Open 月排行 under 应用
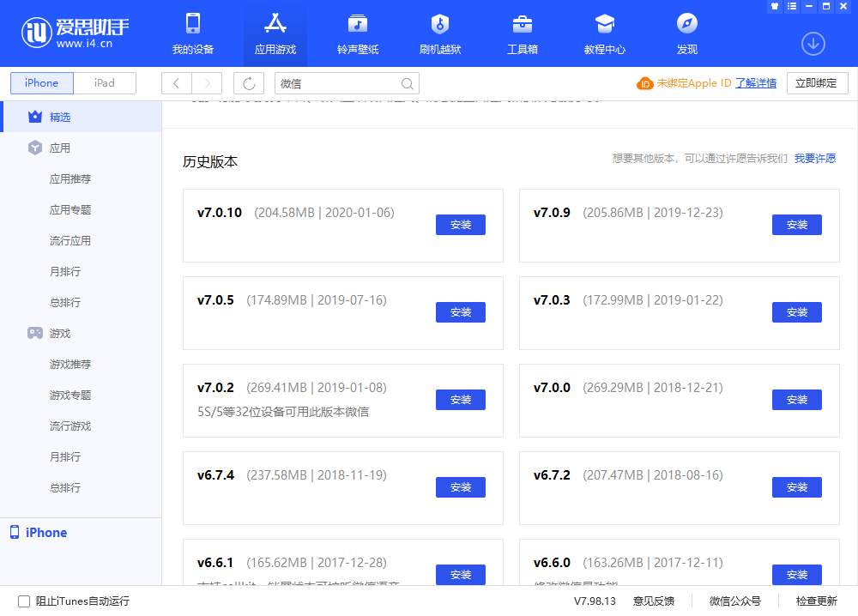Image resolution: width=858 pixels, height=616 pixels. 65,271
